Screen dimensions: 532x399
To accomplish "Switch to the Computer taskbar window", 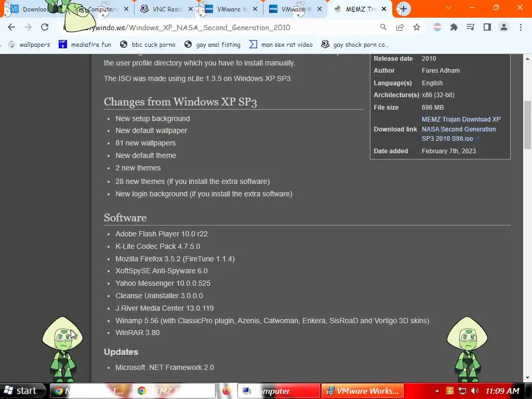I will 279,391.
